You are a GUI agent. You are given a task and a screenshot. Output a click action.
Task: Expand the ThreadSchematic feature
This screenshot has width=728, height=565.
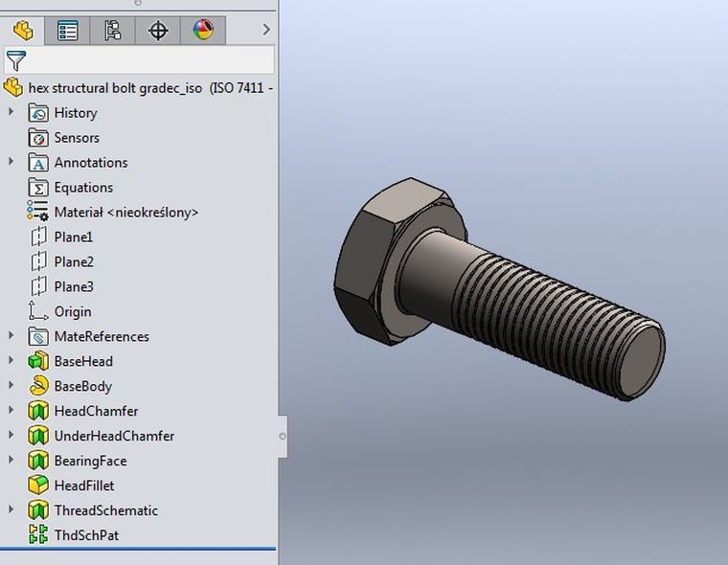coord(11,508)
